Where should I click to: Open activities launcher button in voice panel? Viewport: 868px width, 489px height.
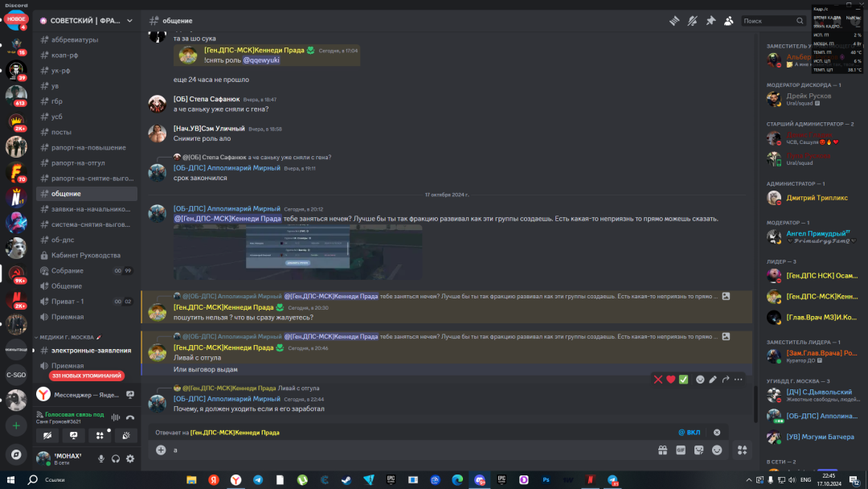(x=100, y=436)
